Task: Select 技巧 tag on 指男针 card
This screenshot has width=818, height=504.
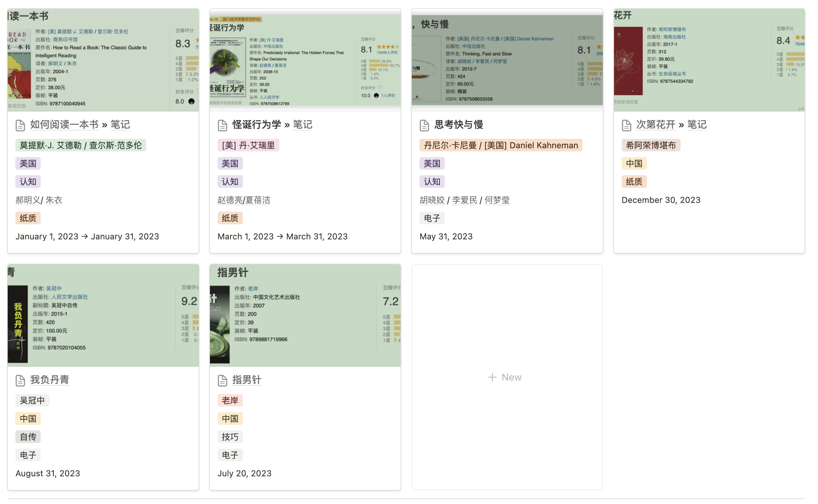Action: (x=230, y=437)
